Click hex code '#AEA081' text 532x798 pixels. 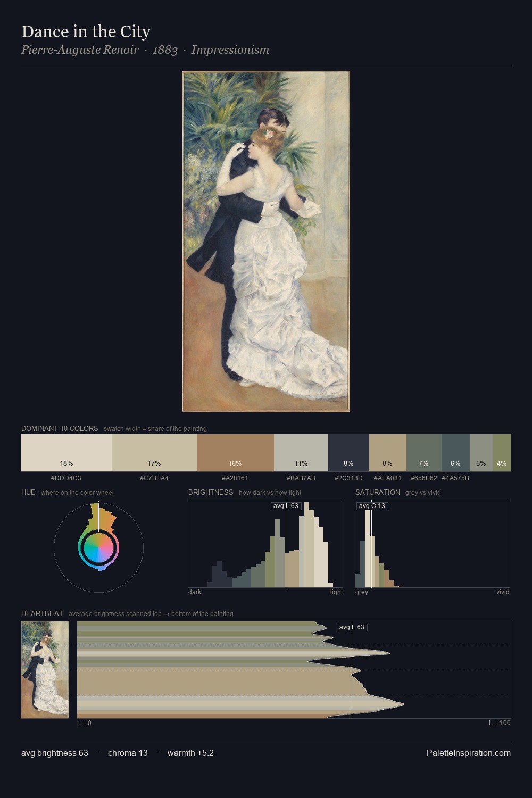[x=388, y=478]
